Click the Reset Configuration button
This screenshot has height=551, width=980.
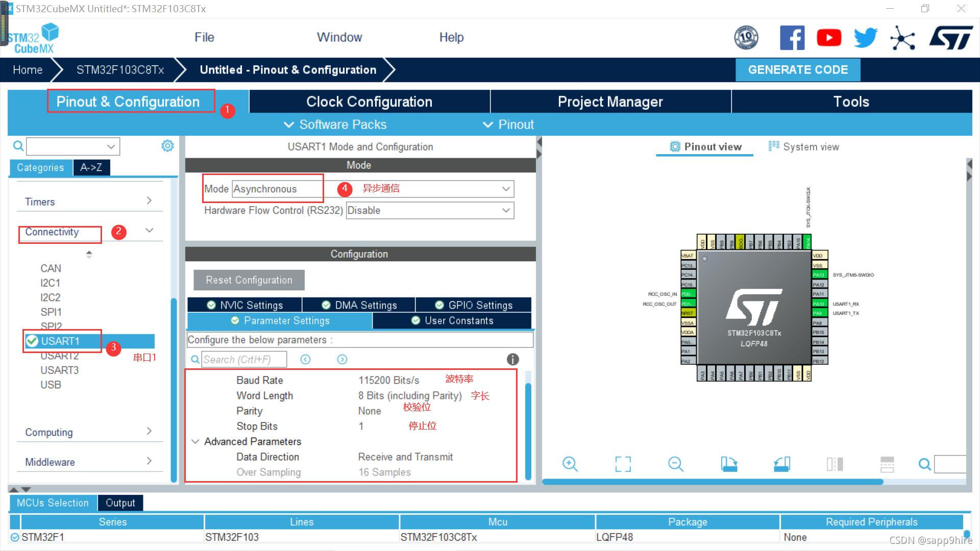point(249,280)
